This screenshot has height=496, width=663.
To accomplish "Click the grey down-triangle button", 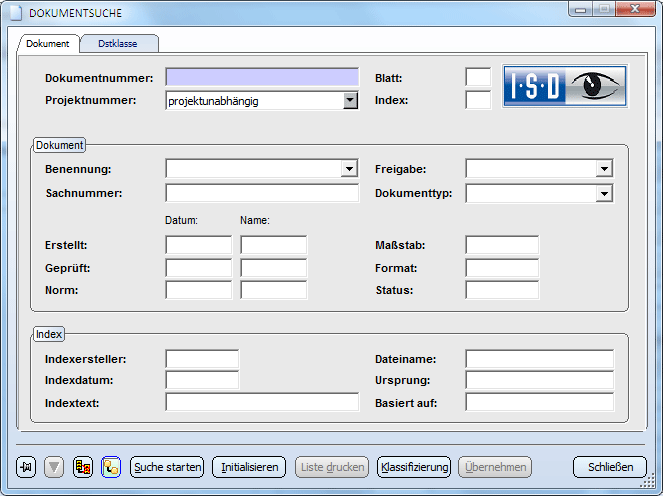I will coord(54,467).
